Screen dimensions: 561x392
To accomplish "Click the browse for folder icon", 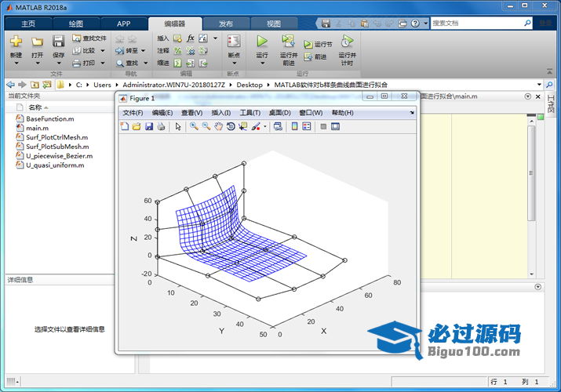I will [x=46, y=85].
